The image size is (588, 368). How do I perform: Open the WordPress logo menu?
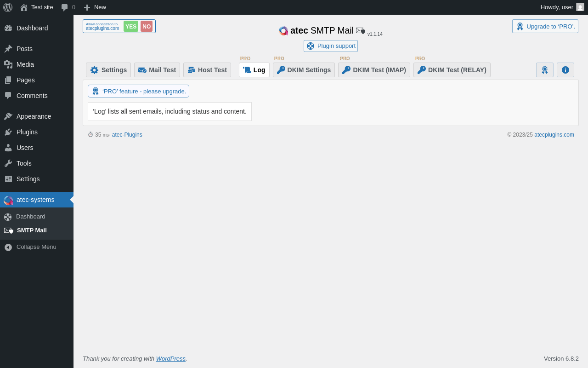pos(8,7)
